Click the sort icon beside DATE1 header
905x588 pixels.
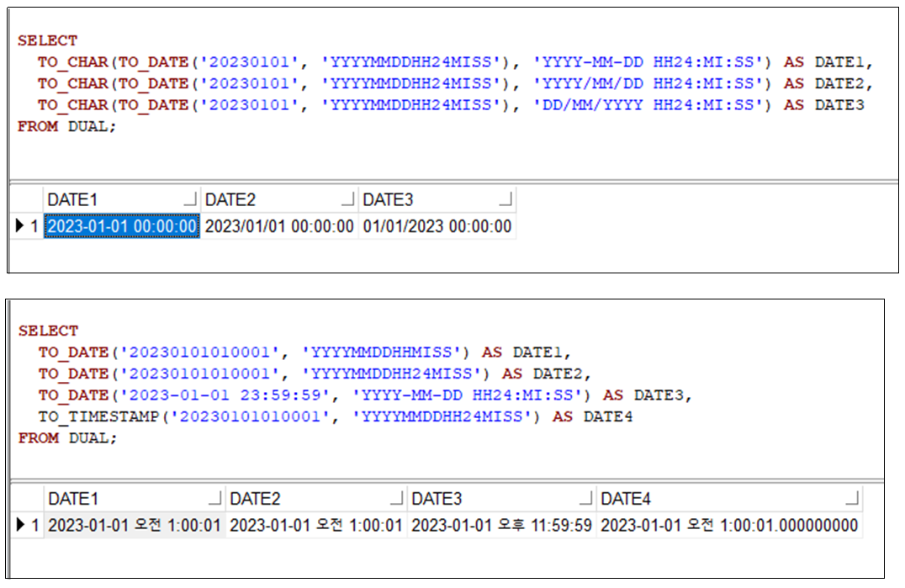[x=192, y=199]
